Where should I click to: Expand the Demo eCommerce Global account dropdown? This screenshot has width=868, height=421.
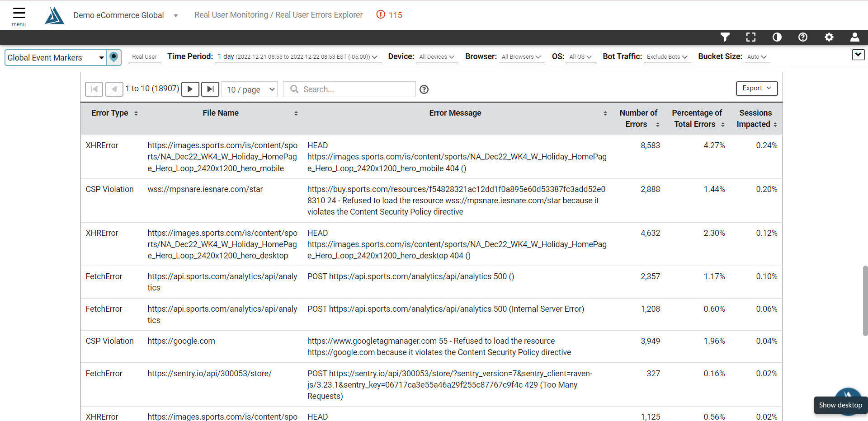pyautogui.click(x=176, y=16)
